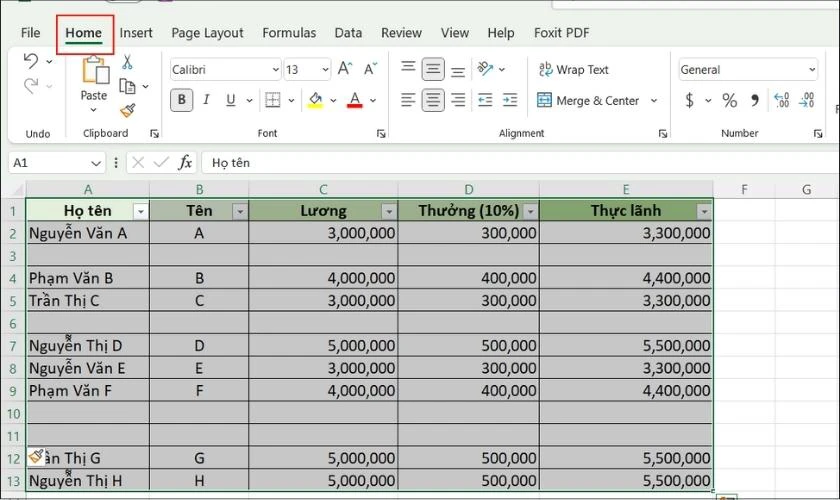Decrease indent
The width and height of the screenshot is (840, 500).
[485, 100]
